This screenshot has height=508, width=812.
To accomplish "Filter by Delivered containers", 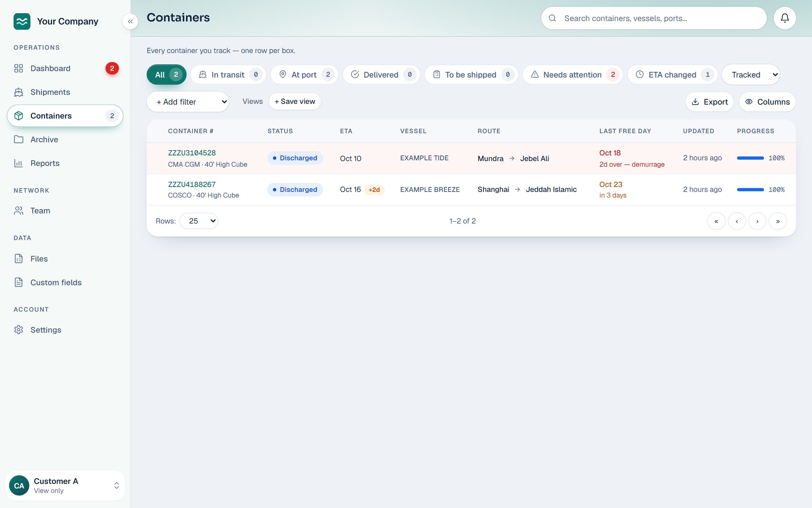I will (x=381, y=75).
